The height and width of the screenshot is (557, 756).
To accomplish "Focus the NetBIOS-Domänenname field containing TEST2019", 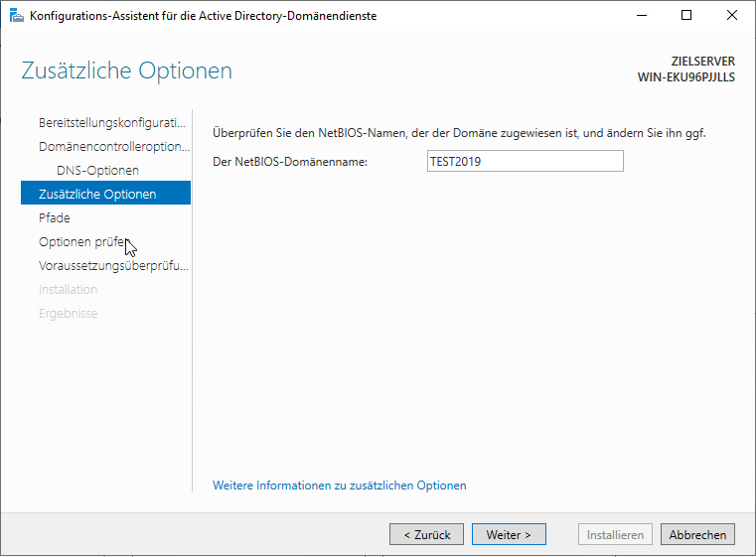I will [x=526, y=161].
